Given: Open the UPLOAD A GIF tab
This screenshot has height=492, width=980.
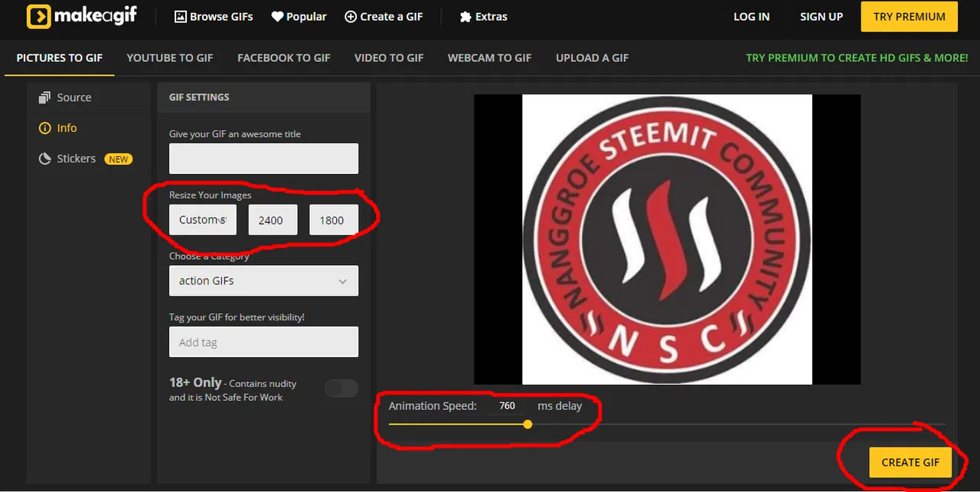Looking at the screenshot, I should tap(593, 57).
